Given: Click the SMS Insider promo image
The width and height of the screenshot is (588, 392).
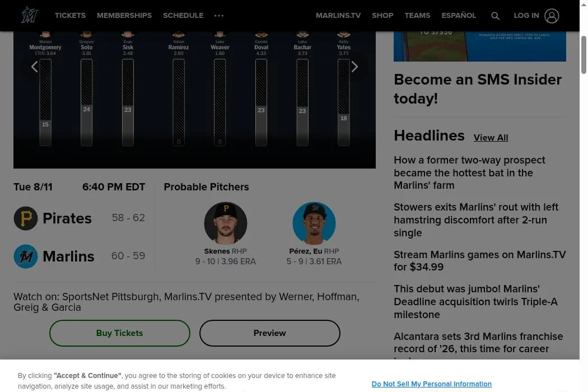Looking at the screenshot, I should click(x=479, y=46).
